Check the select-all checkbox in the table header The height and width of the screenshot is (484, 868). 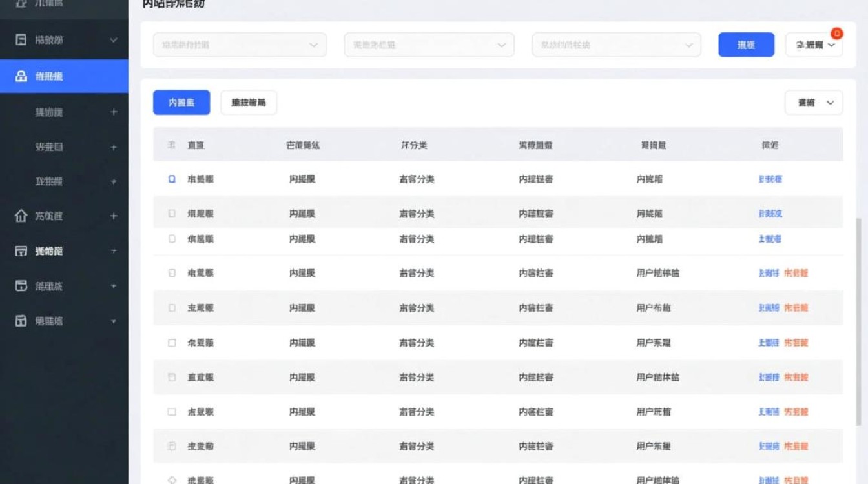tap(171, 145)
